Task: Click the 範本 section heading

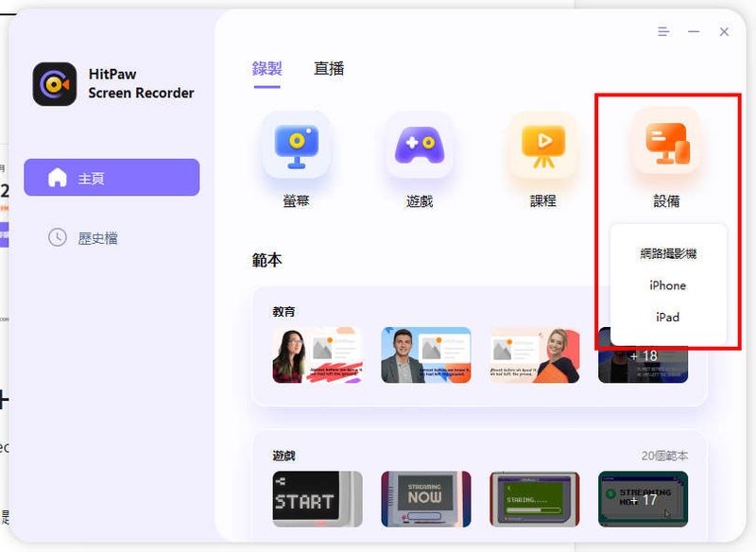Action: click(266, 260)
